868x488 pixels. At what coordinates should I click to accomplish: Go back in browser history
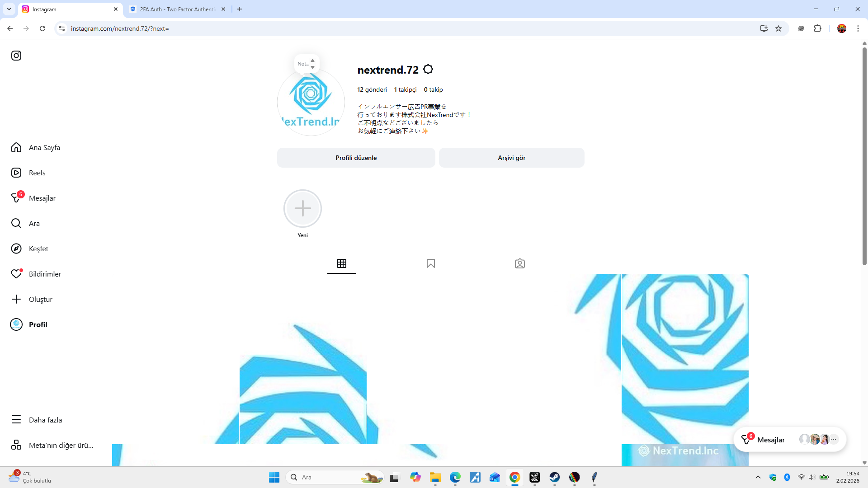(10, 28)
